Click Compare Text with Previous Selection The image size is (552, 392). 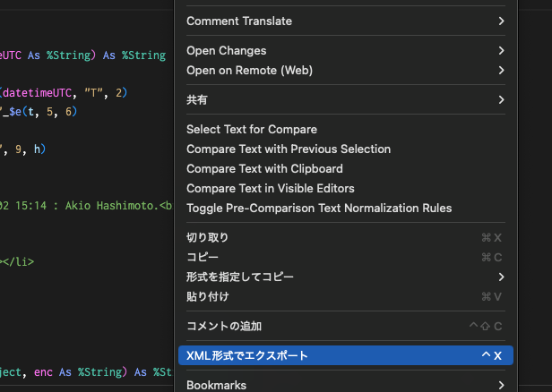click(x=289, y=149)
